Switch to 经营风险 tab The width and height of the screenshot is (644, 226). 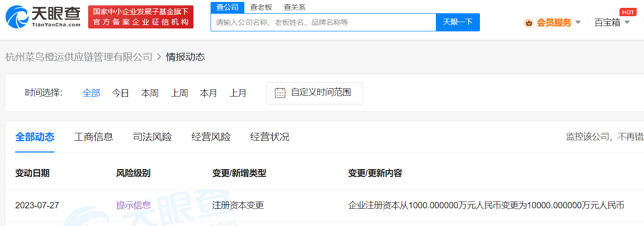point(211,137)
